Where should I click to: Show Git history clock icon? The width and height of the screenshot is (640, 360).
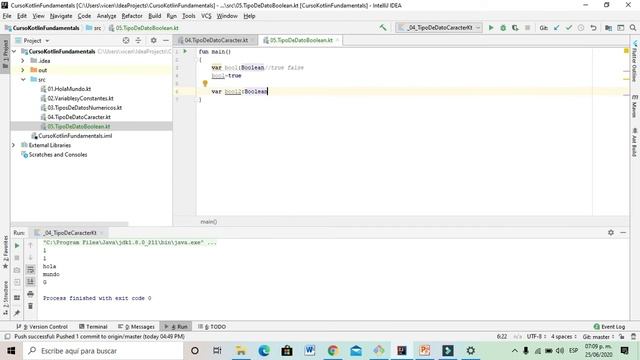click(581, 28)
